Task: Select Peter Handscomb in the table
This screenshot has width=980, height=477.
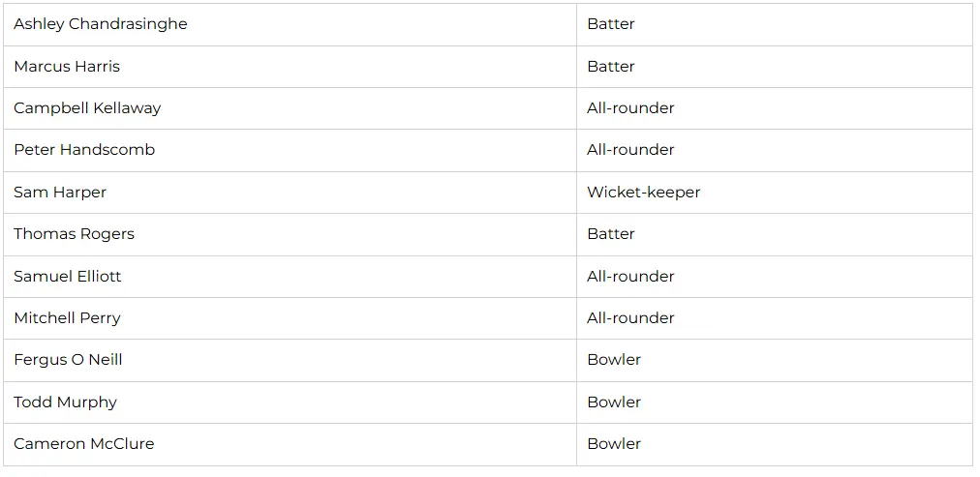Action: tap(84, 150)
